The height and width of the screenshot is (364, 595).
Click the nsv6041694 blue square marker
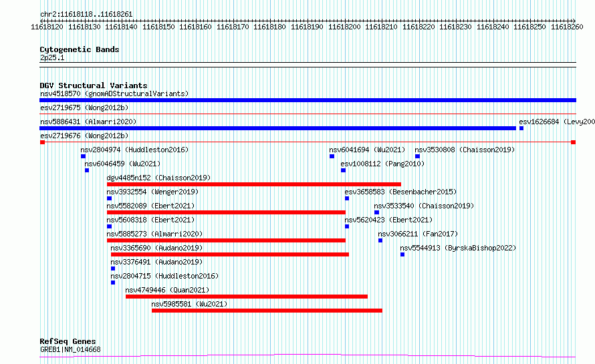coord(332,156)
